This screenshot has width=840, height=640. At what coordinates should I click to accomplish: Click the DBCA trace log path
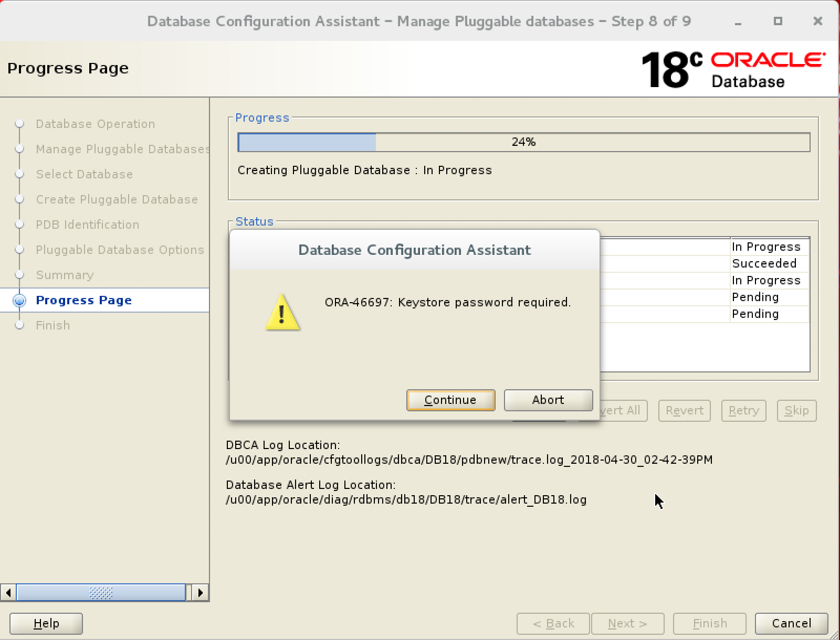click(469, 460)
